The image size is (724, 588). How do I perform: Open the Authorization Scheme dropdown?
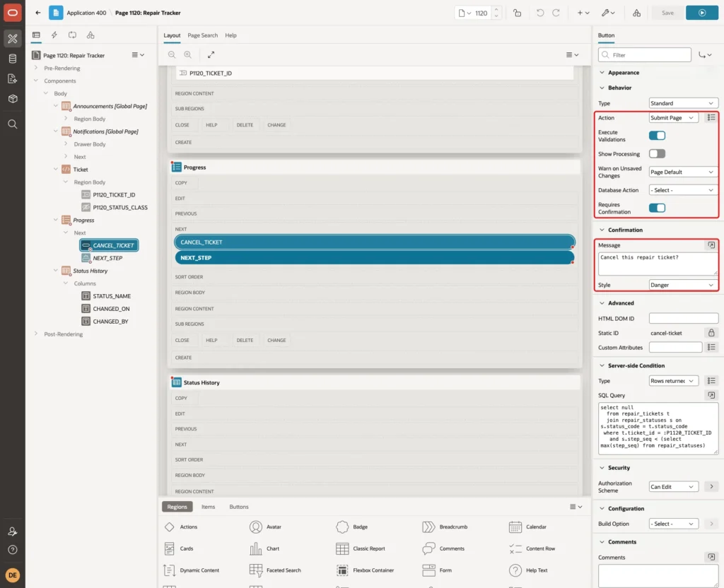(x=673, y=487)
